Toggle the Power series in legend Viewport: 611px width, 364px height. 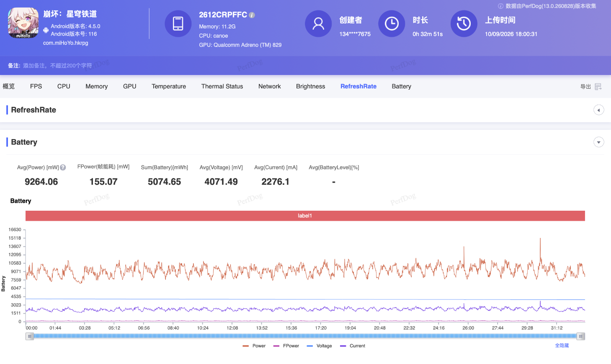pyautogui.click(x=254, y=346)
